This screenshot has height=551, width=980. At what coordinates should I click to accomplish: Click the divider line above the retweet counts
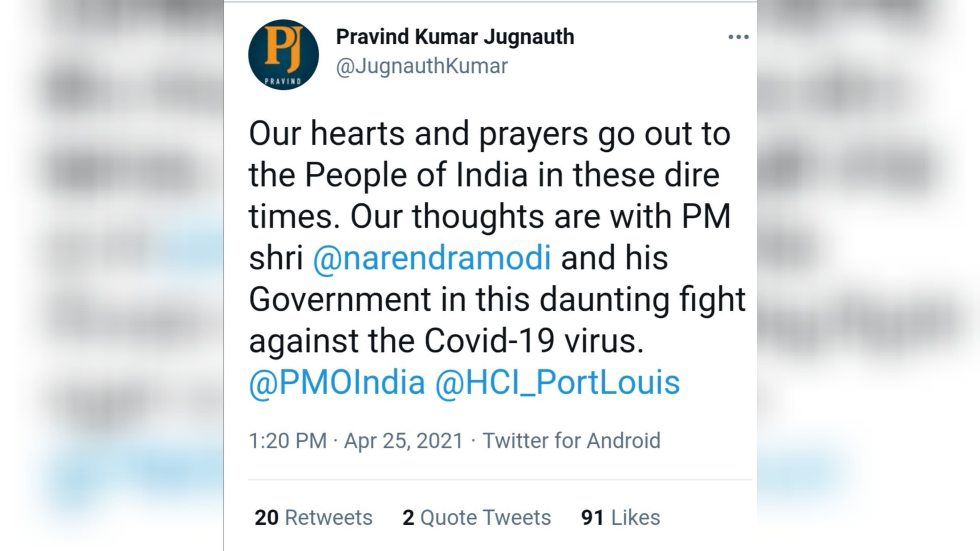(500, 480)
